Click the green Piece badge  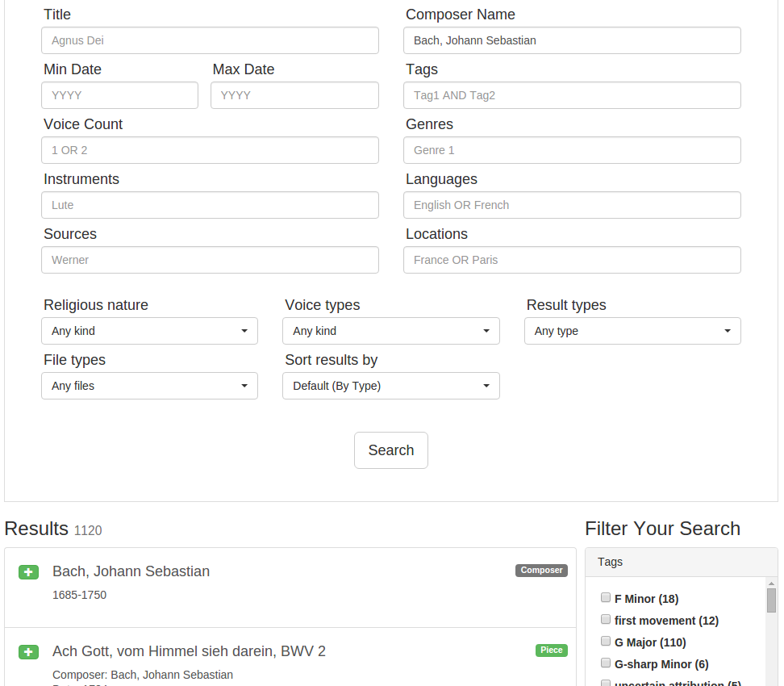(x=552, y=650)
